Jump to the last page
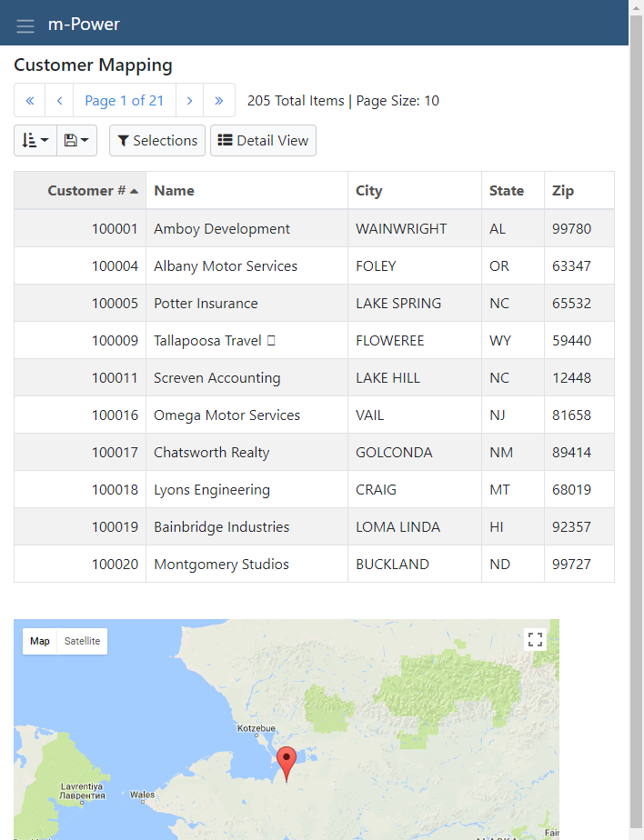 tap(219, 100)
